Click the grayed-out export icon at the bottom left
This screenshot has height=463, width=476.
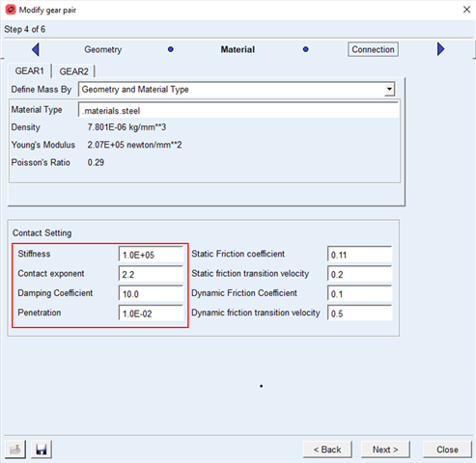click(x=15, y=449)
